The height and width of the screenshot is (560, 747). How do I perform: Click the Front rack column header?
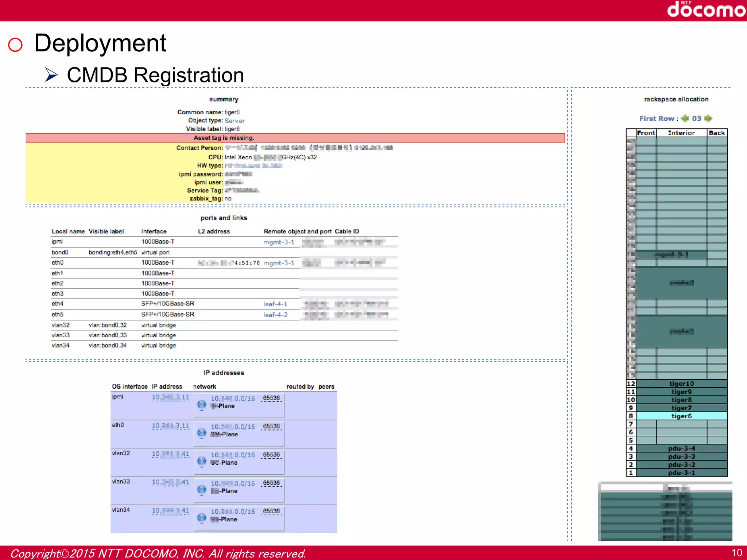[646, 133]
